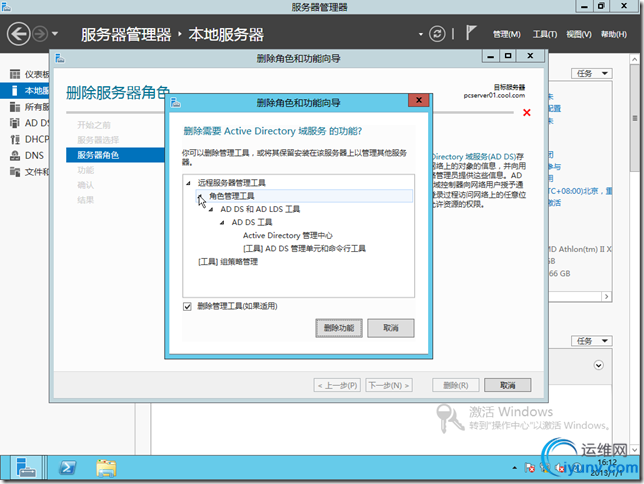The height and width of the screenshot is (484, 644).
Task: Close the feature removal popup with the red X
Action: (419, 100)
